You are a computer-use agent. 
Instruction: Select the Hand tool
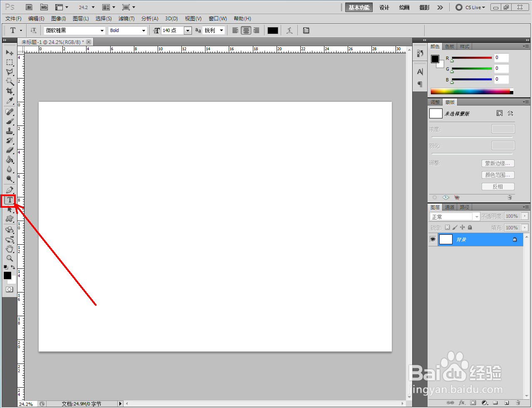pyautogui.click(x=10, y=249)
